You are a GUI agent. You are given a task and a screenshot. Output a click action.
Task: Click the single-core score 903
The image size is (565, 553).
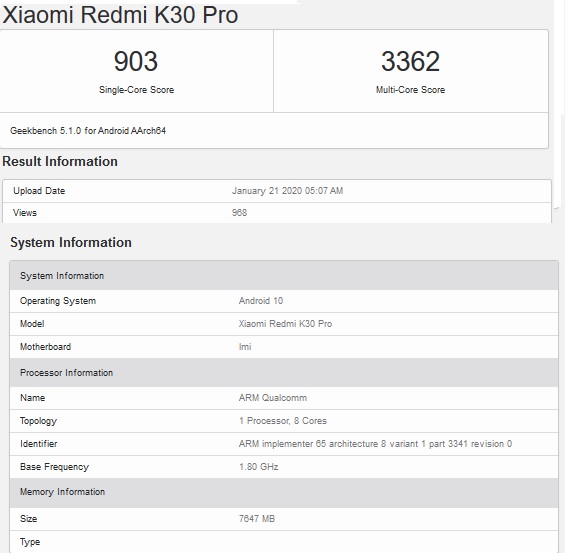click(x=136, y=61)
